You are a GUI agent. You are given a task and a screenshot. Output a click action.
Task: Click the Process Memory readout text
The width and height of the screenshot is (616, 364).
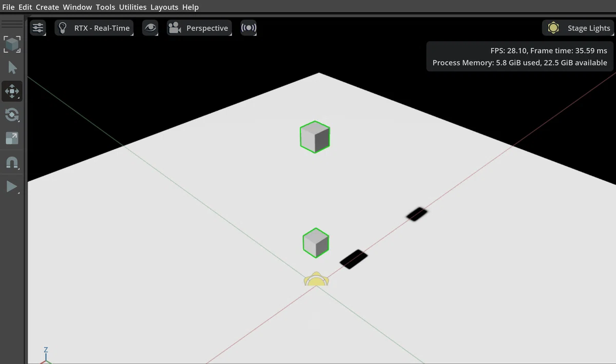[519, 63]
